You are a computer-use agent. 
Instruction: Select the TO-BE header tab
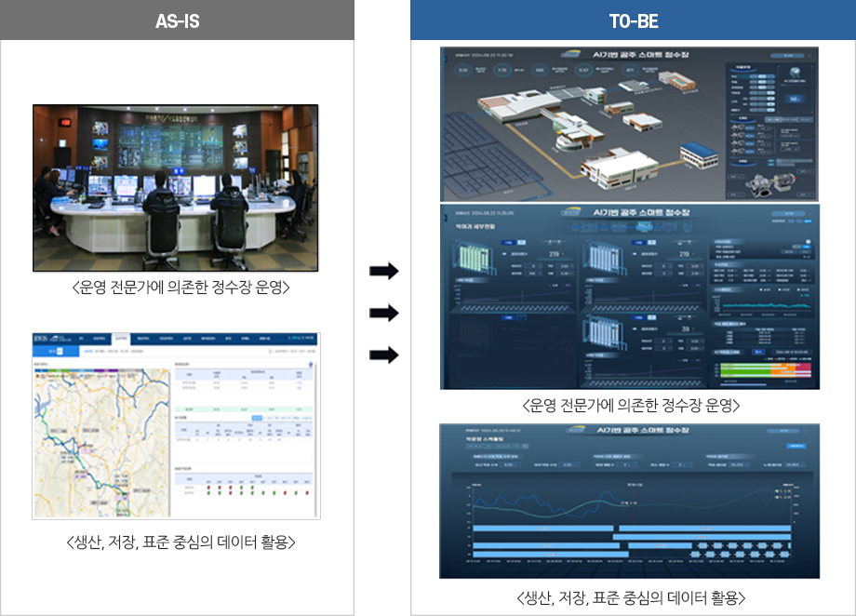[632, 20]
